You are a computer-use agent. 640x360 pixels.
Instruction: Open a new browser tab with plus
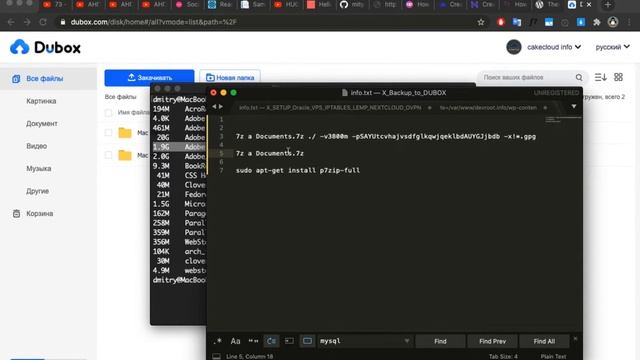[608, 4]
